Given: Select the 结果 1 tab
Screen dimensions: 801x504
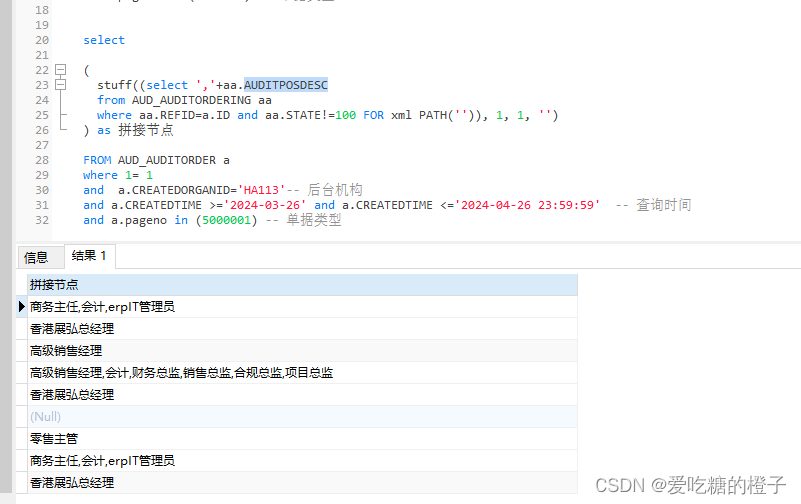Looking at the screenshot, I should (89, 256).
